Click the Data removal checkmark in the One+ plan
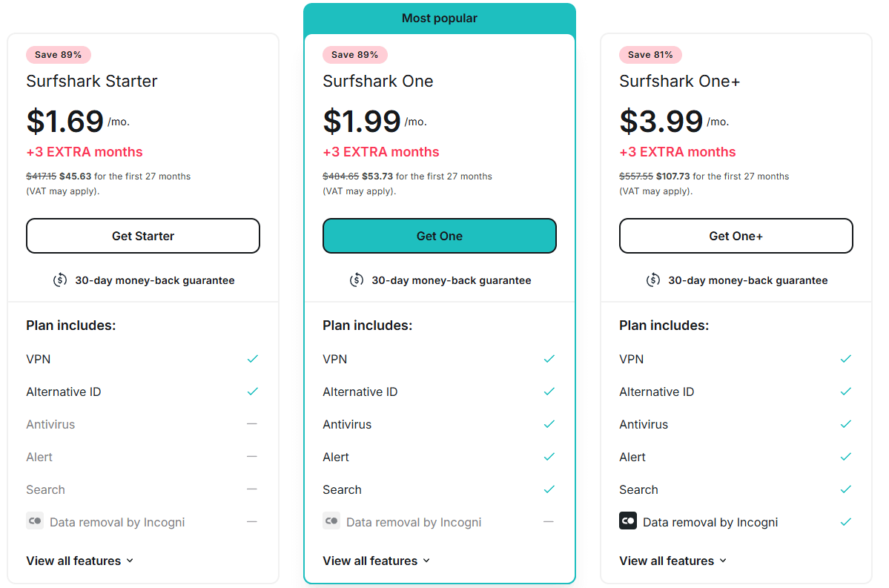This screenshot has height=588, width=889. pos(845,522)
